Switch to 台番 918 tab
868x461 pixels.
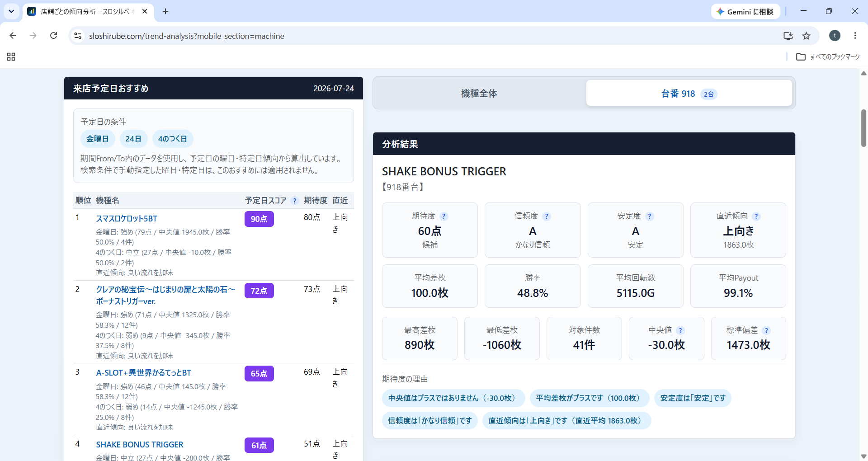click(689, 93)
